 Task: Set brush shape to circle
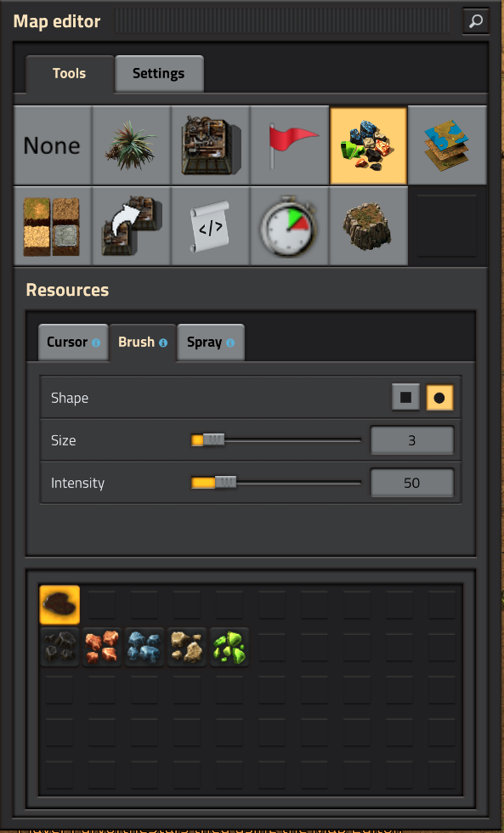click(x=439, y=398)
